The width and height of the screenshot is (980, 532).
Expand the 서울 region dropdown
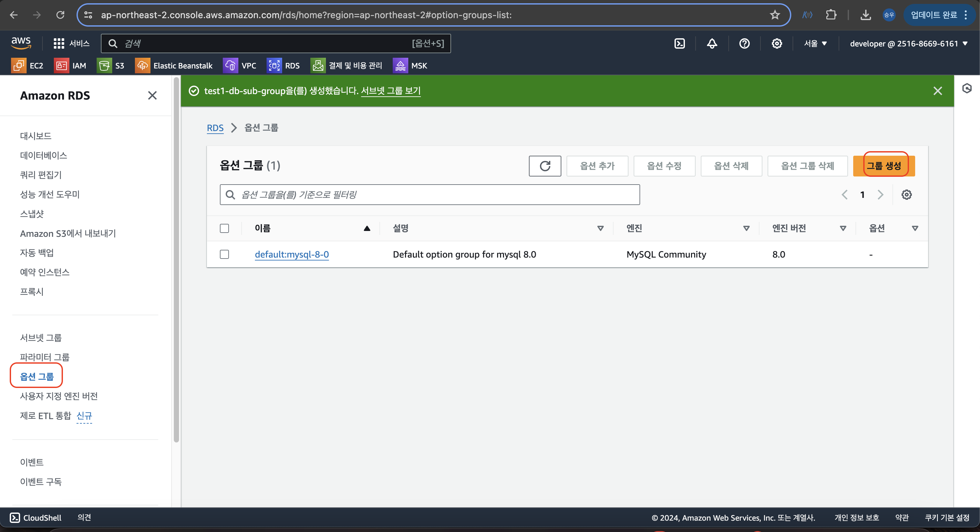(x=815, y=43)
